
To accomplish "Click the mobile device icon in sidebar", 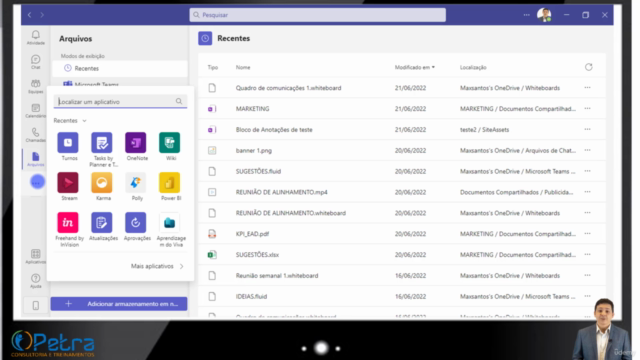I will (x=36, y=305).
